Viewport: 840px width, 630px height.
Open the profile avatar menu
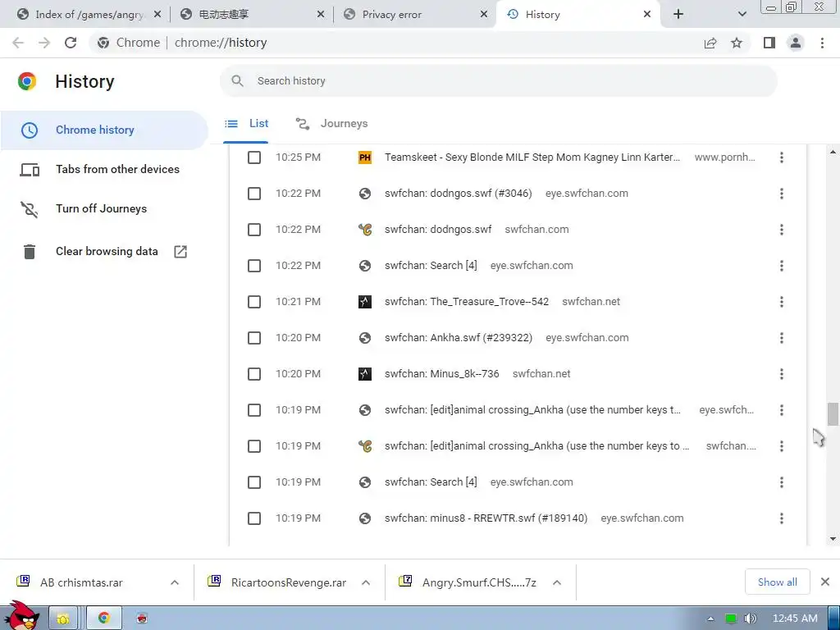pos(796,43)
